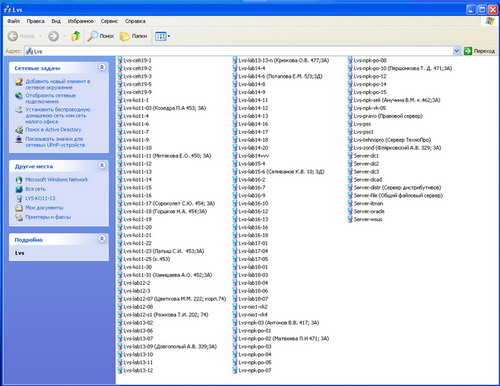Open the Вид menu

click(x=56, y=21)
